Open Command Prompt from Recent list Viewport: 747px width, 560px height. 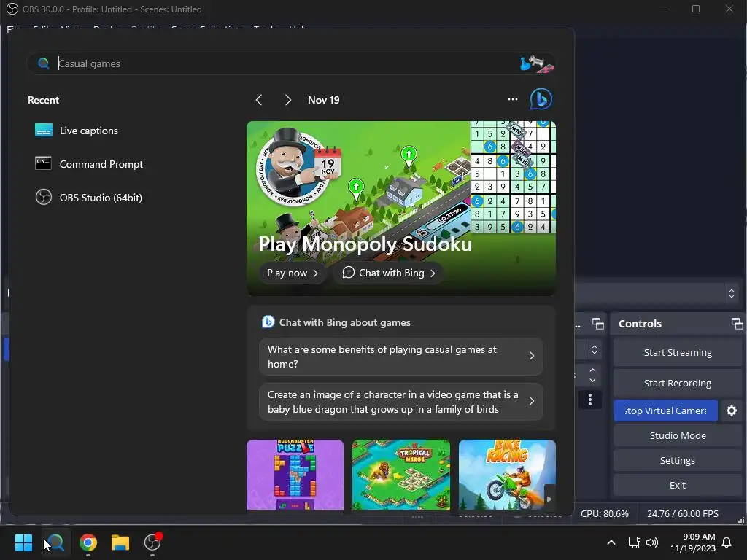(x=88, y=164)
